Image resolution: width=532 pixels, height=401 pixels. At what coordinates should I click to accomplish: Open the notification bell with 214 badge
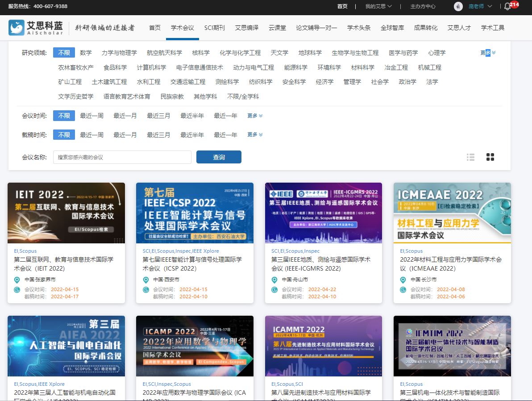coord(508,6)
